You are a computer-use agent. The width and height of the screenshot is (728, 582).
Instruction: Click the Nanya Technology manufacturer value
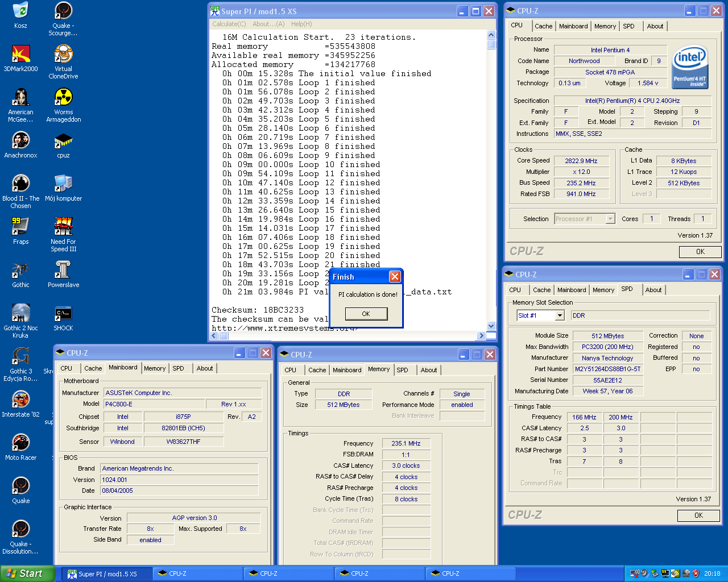(x=607, y=358)
